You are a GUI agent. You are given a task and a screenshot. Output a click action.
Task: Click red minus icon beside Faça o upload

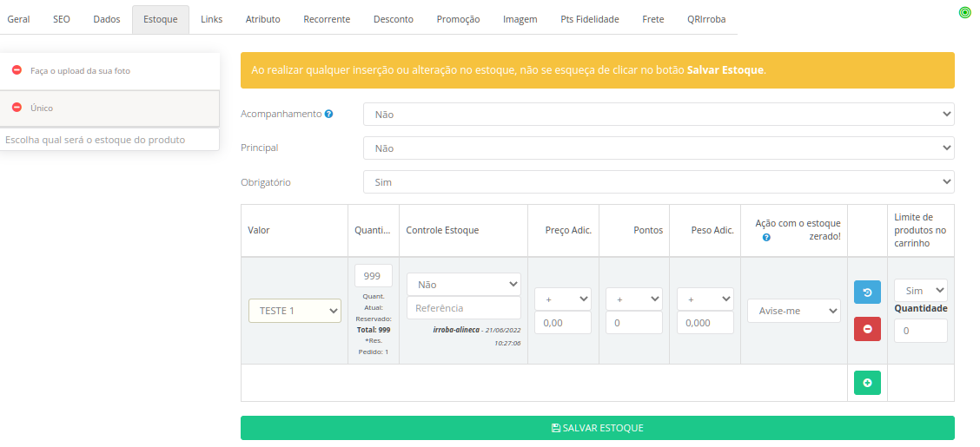pyautogui.click(x=17, y=70)
